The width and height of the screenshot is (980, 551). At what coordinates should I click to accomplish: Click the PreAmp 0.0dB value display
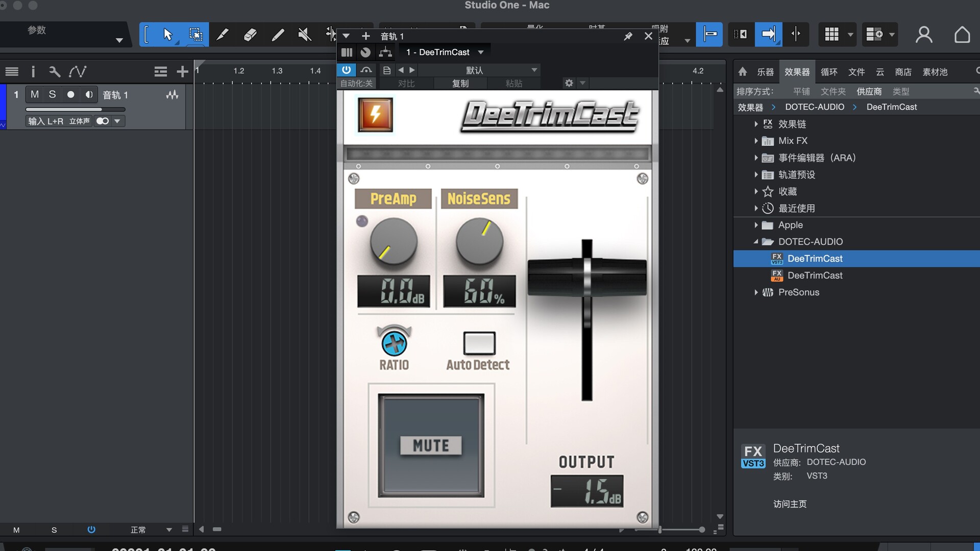click(394, 291)
